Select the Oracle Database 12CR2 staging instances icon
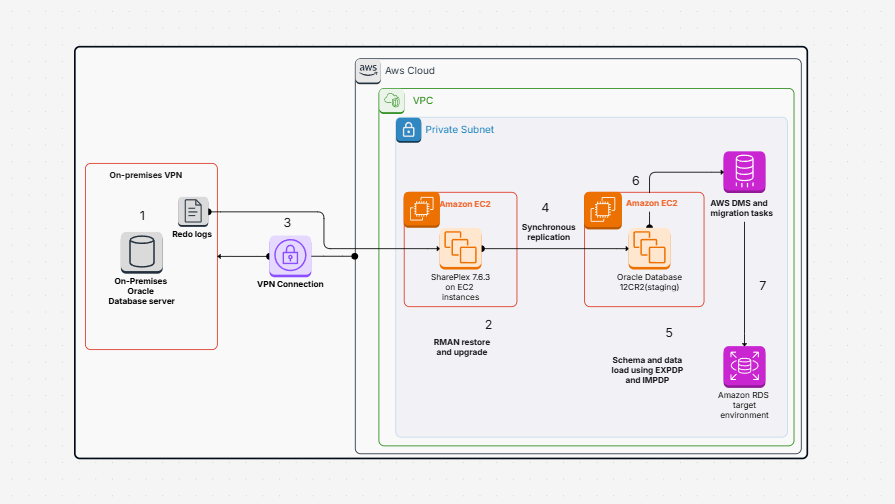895x504 pixels. tap(649, 249)
